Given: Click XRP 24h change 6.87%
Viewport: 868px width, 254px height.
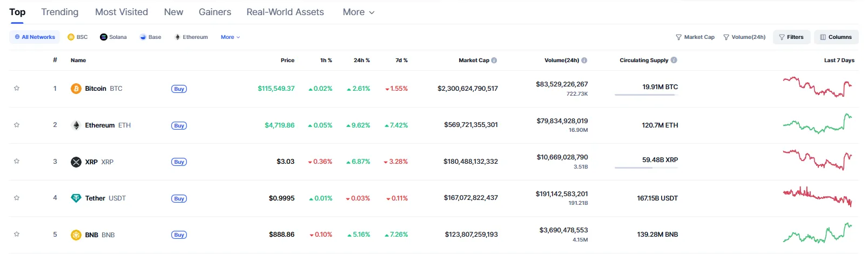Looking at the screenshot, I should 358,162.
